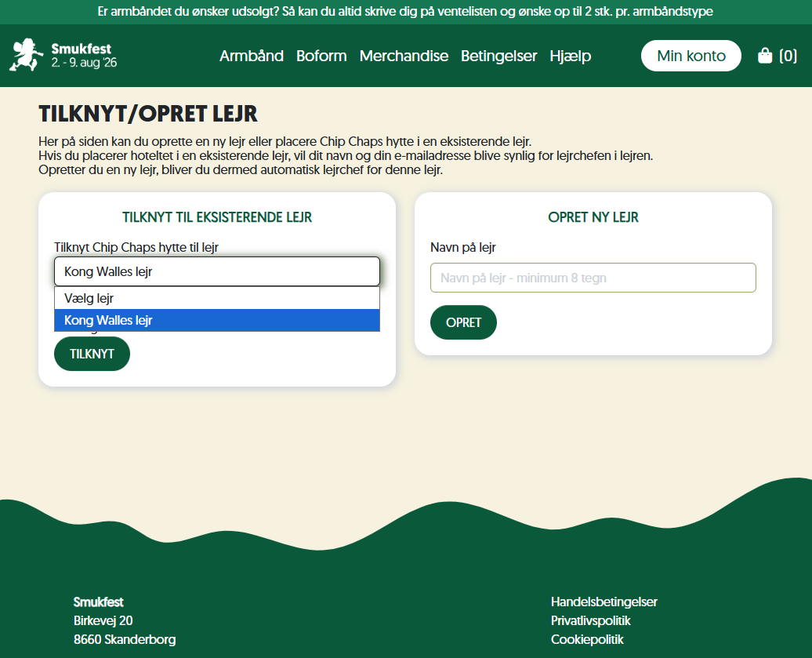Click the OPRET button

[x=463, y=322]
